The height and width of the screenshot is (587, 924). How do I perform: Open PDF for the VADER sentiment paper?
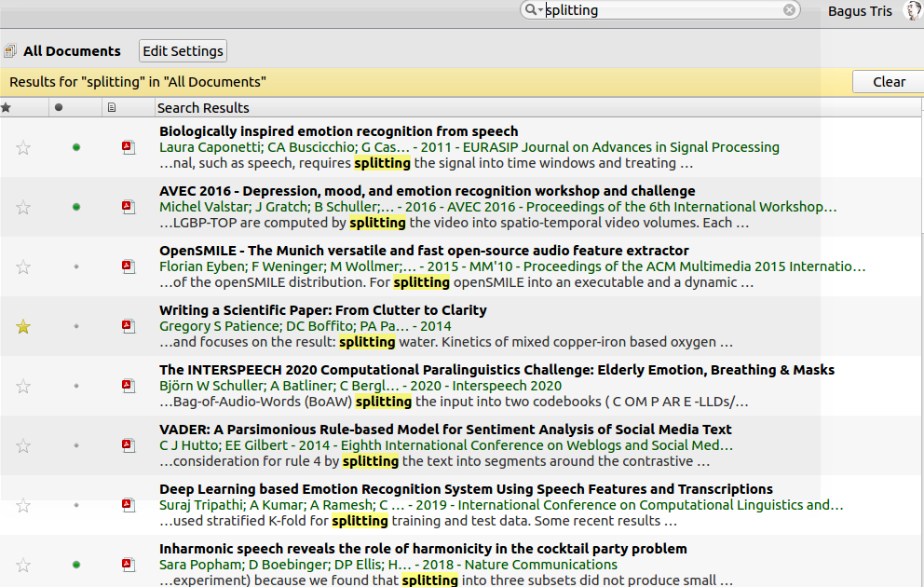(129, 447)
